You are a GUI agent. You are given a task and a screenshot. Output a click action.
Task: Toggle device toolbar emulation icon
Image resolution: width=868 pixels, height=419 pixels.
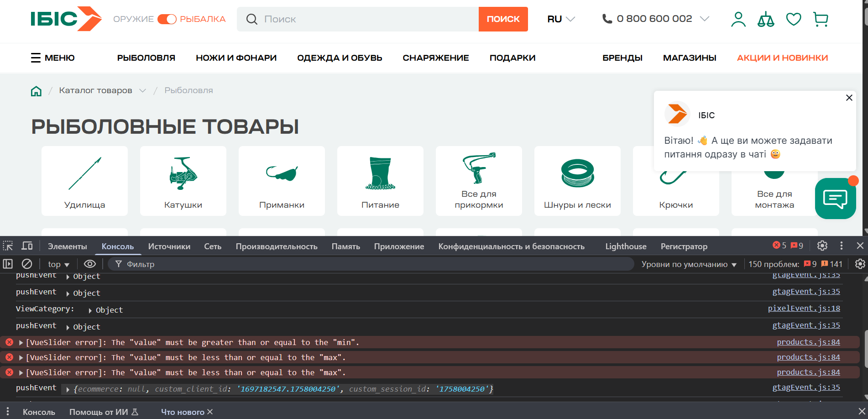click(x=27, y=246)
